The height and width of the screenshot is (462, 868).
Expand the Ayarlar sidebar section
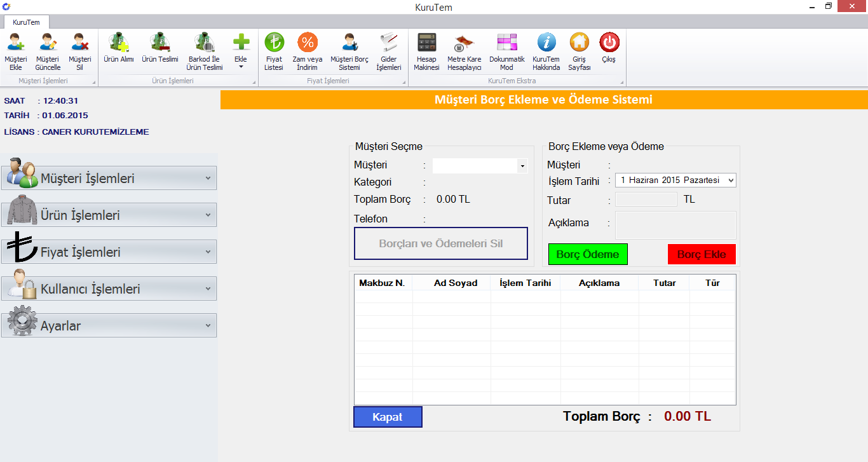pyautogui.click(x=109, y=326)
